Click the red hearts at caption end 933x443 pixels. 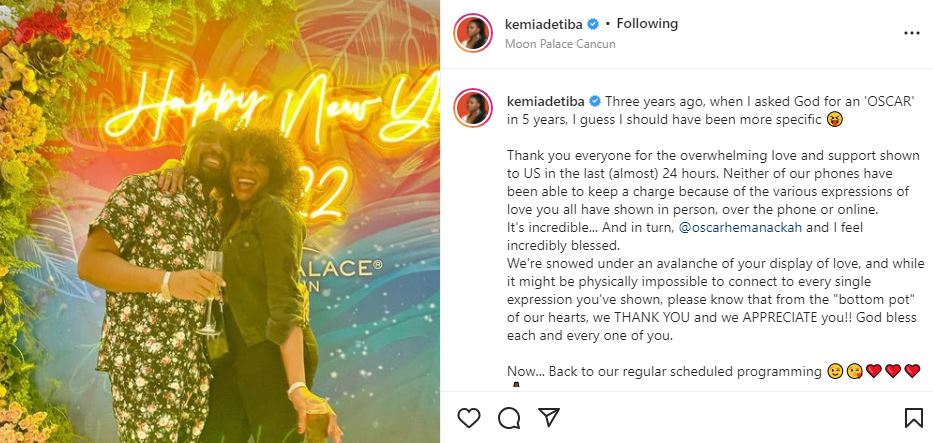click(891, 371)
